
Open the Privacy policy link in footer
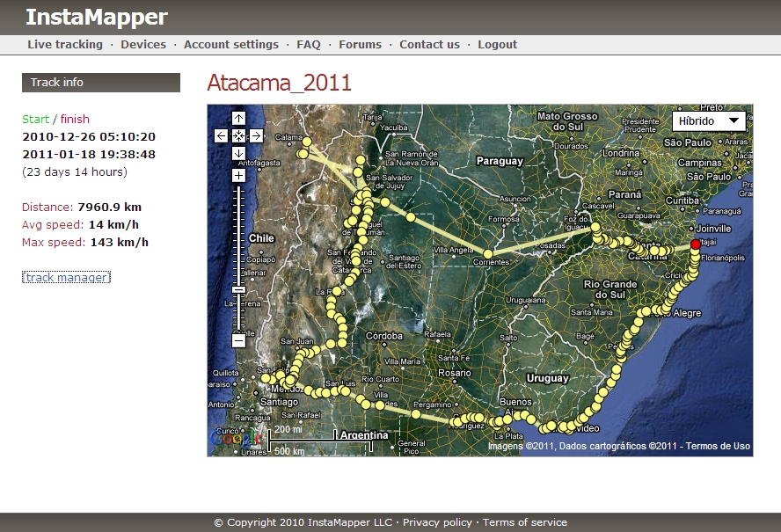[437, 522]
